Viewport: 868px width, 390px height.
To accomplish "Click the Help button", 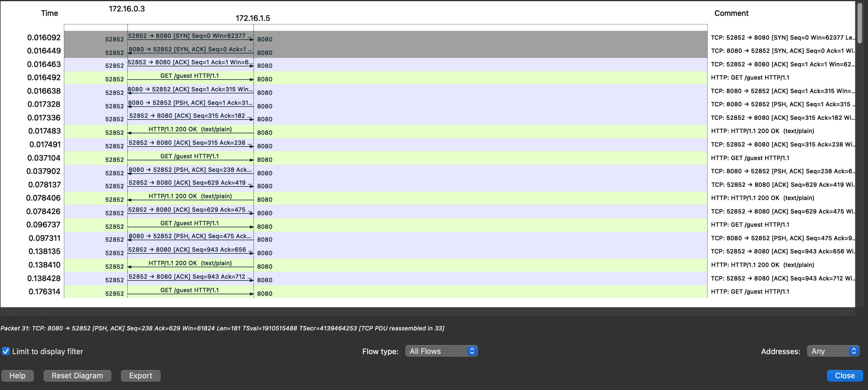I will pos(18,376).
